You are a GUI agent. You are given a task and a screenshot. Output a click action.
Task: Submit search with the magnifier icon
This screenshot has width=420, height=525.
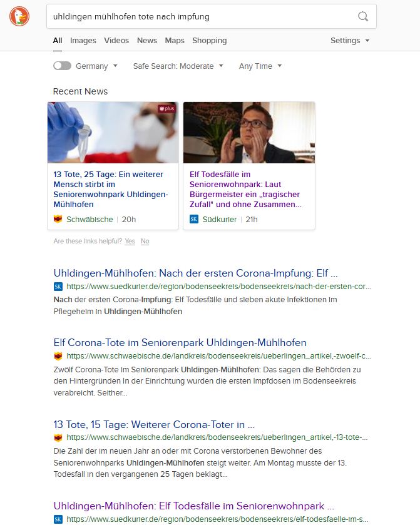(x=363, y=16)
